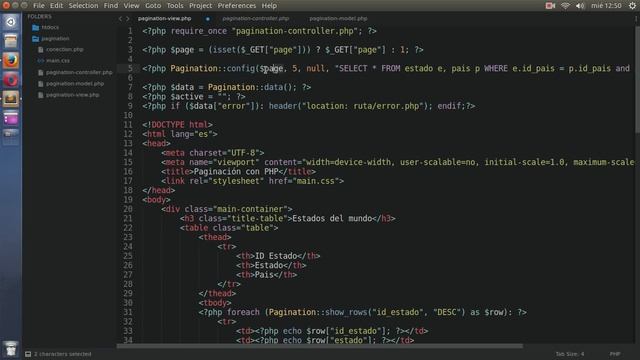
Task: Open the Preferences menu
Action: click(236, 6)
